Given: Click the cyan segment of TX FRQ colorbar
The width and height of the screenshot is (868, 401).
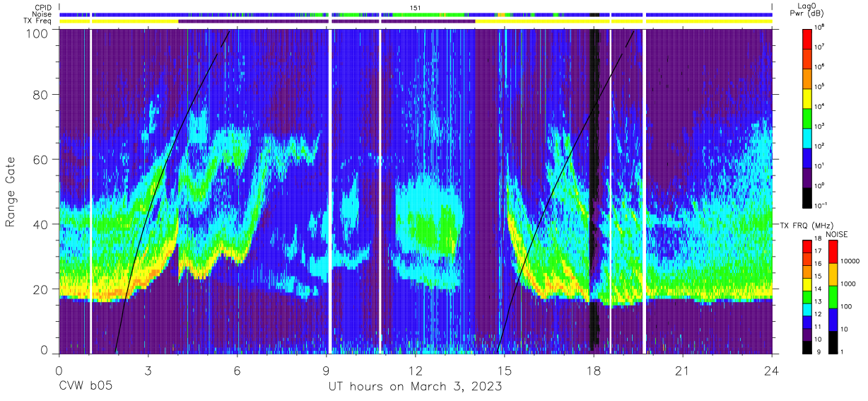Looking at the screenshot, I should 807,309.
